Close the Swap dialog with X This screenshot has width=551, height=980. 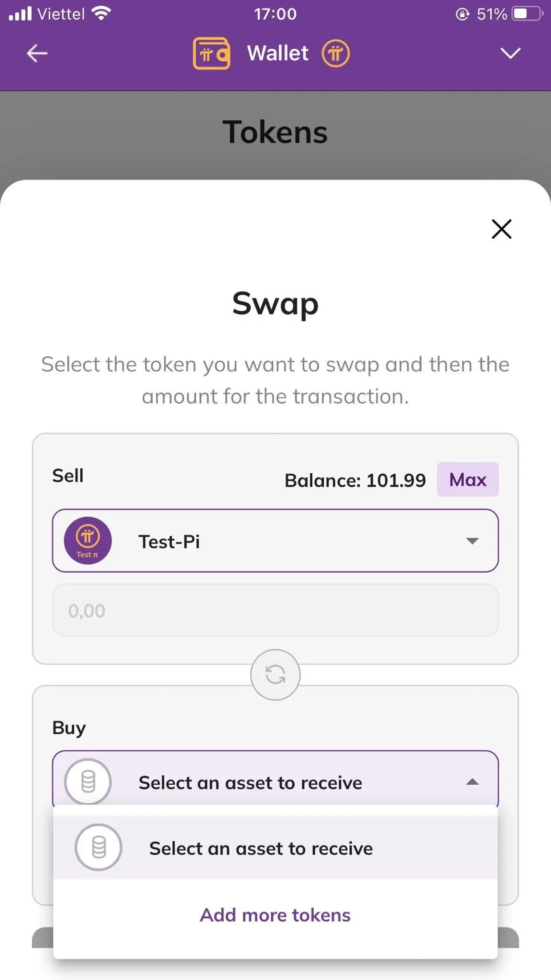[x=502, y=229]
